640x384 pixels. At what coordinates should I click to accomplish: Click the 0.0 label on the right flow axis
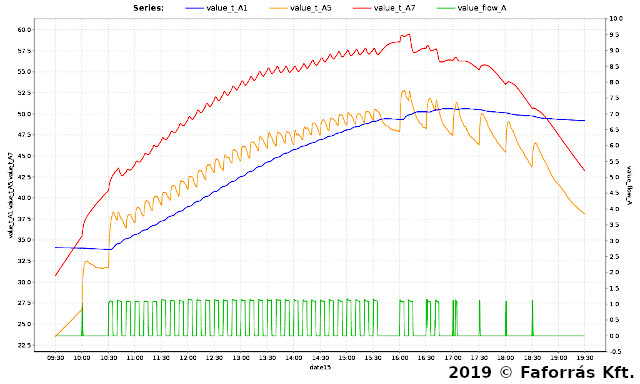tap(615, 336)
